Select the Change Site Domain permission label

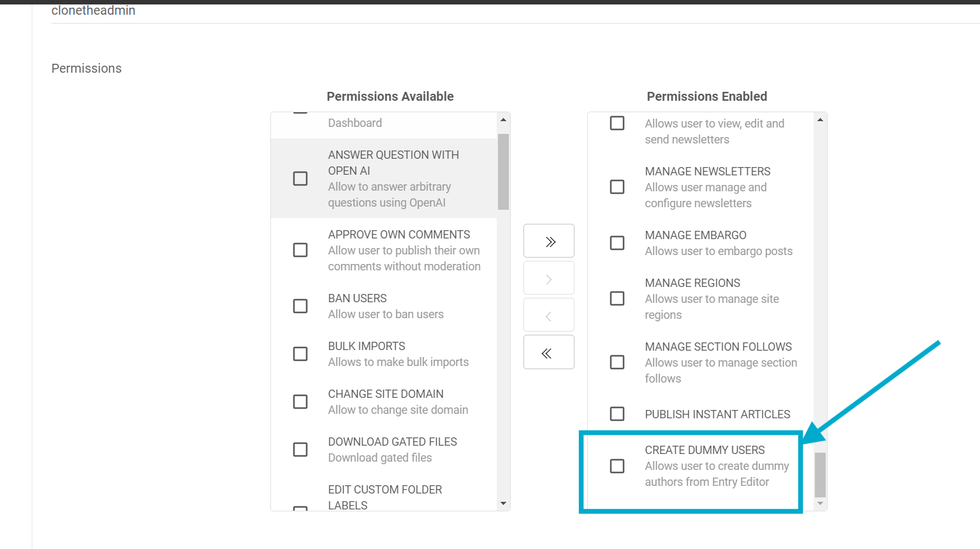coord(385,394)
